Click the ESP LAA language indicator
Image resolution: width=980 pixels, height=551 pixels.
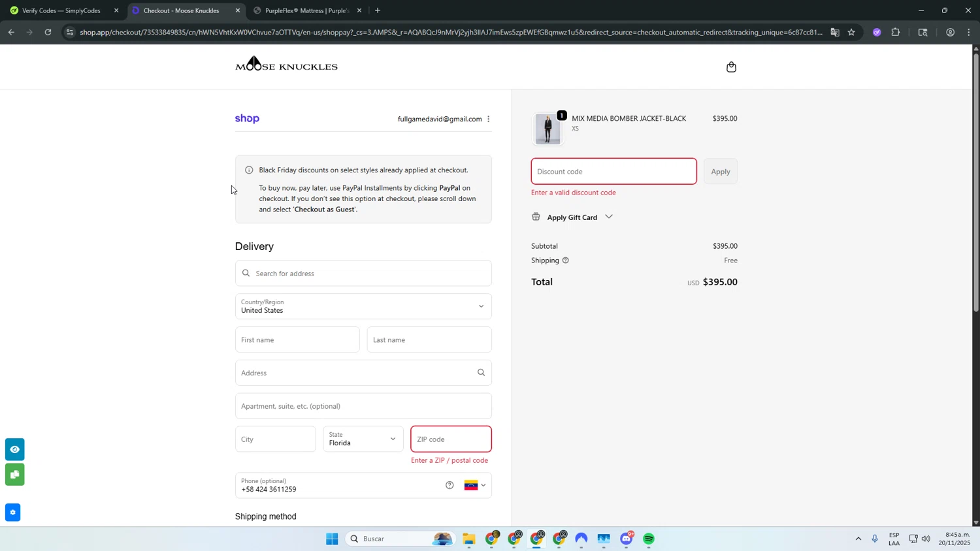point(894,539)
